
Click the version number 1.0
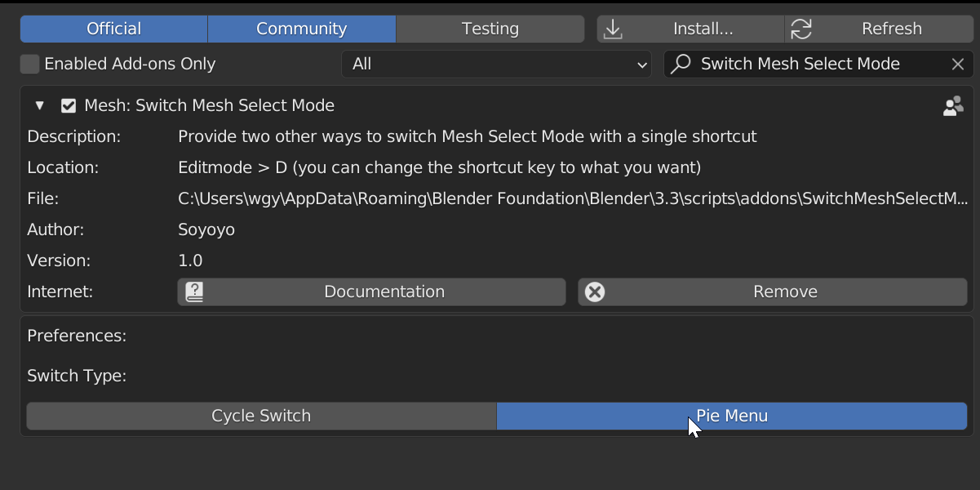[x=190, y=261]
